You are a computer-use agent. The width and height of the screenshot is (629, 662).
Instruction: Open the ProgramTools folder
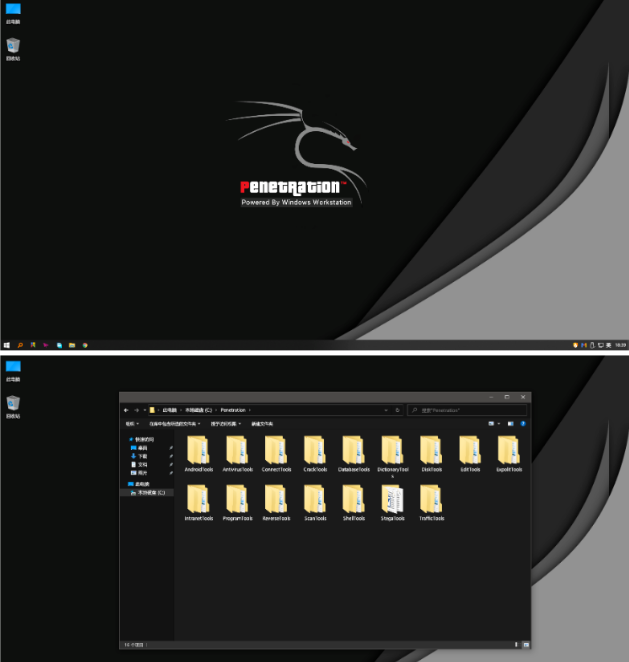(x=237, y=502)
